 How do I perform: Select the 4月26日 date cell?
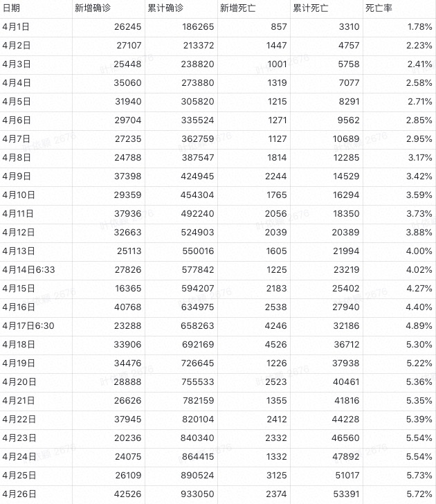(x=19, y=494)
